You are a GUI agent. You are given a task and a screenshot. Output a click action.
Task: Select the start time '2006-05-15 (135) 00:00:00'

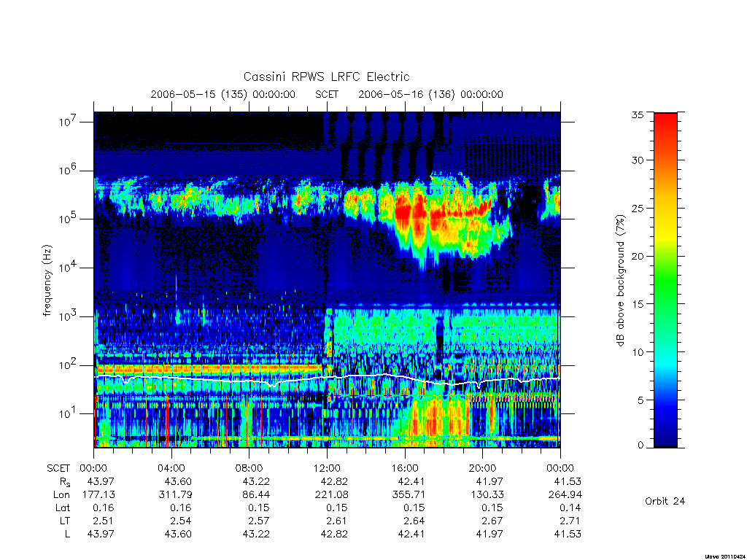click(223, 94)
